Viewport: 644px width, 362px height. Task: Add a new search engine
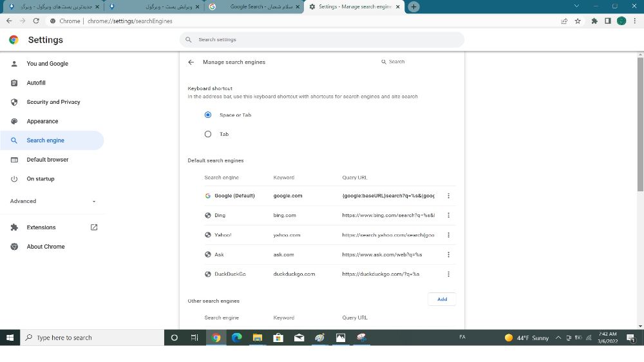pos(442,299)
